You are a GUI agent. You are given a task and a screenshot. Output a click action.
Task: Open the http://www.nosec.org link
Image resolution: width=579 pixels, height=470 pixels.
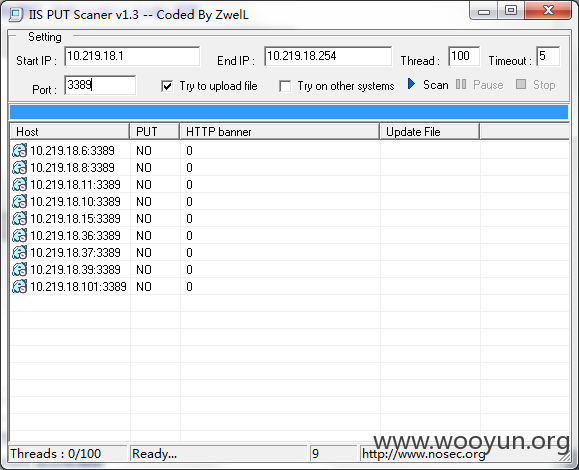424,454
